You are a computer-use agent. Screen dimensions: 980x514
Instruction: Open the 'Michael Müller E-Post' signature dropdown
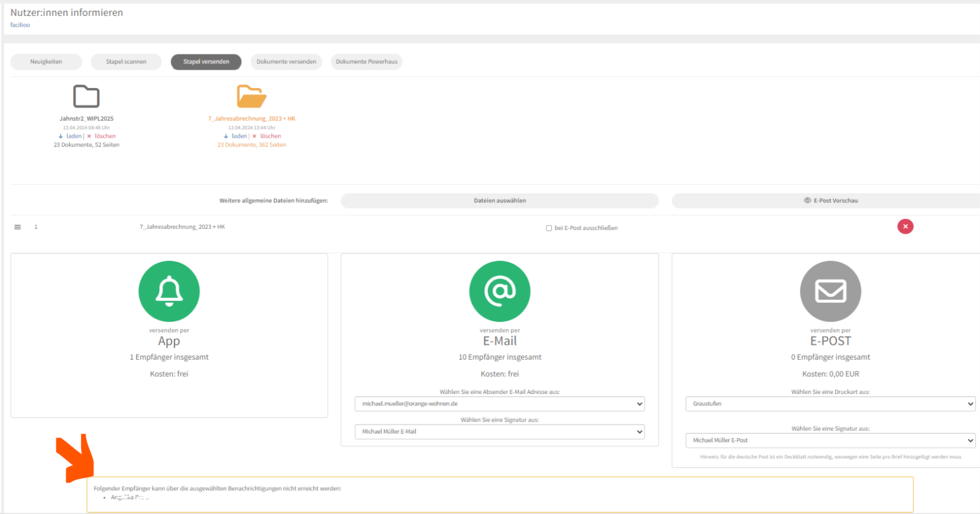coord(830,441)
